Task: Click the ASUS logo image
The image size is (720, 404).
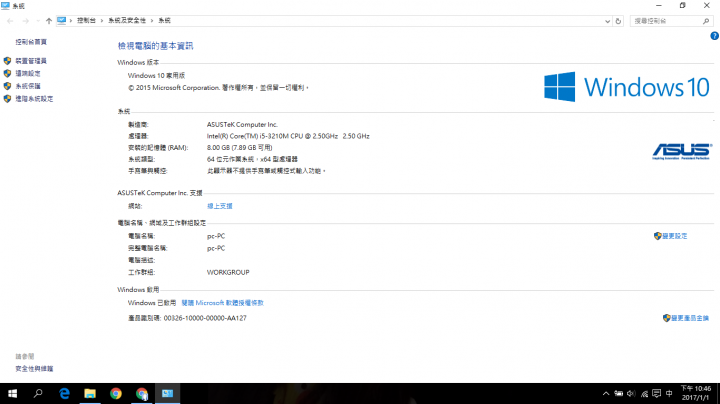Action: 681,151
